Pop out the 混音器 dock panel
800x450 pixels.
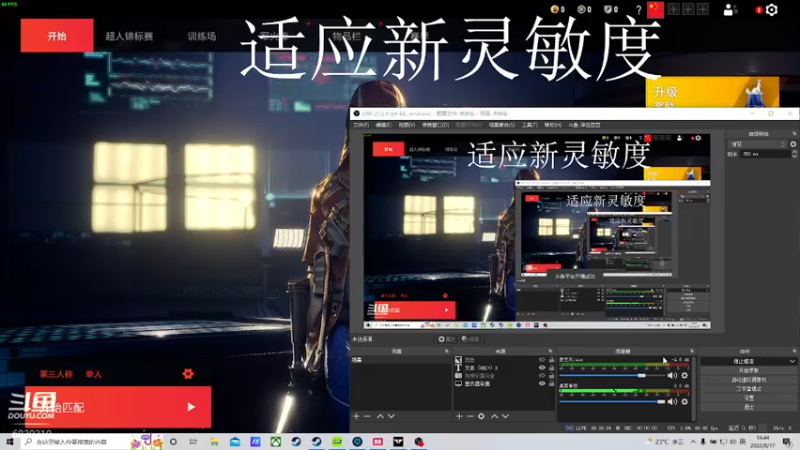click(692, 351)
